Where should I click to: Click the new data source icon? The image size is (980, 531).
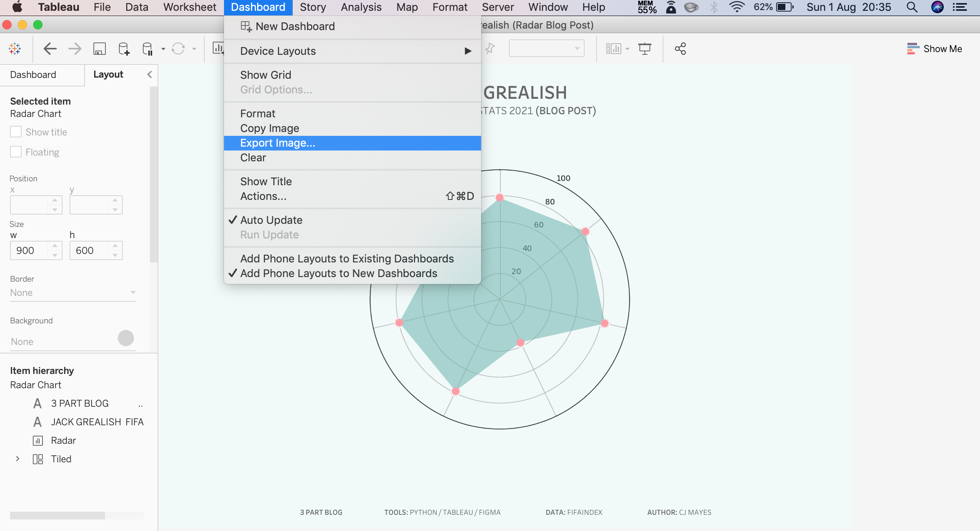(124, 49)
